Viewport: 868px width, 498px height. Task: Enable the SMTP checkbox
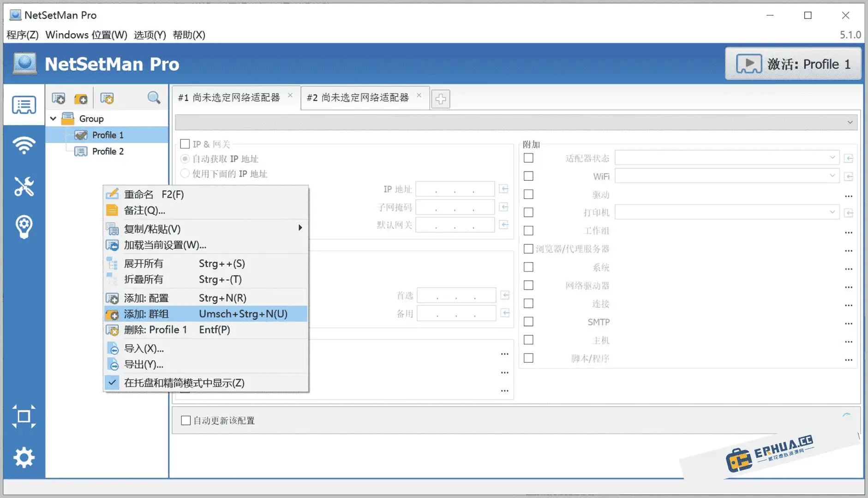point(529,321)
